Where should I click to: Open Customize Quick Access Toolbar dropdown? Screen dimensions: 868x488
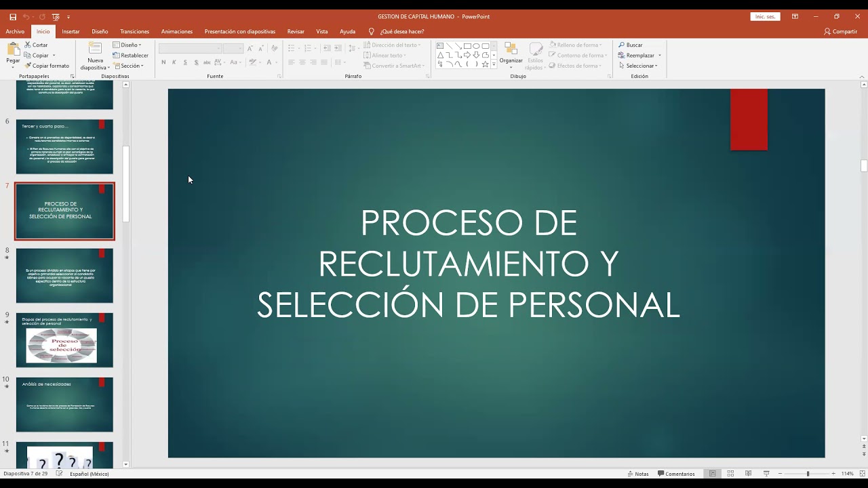click(x=68, y=17)
